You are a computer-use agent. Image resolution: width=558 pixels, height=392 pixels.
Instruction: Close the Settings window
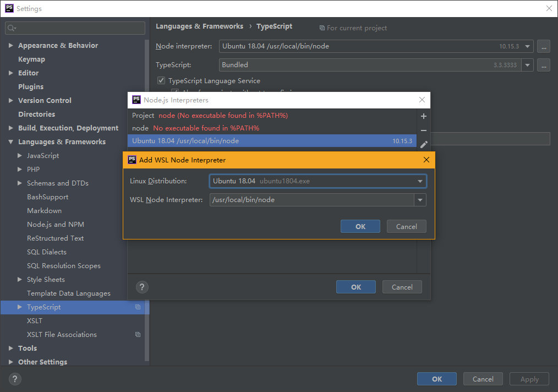(x=549, y=9)
